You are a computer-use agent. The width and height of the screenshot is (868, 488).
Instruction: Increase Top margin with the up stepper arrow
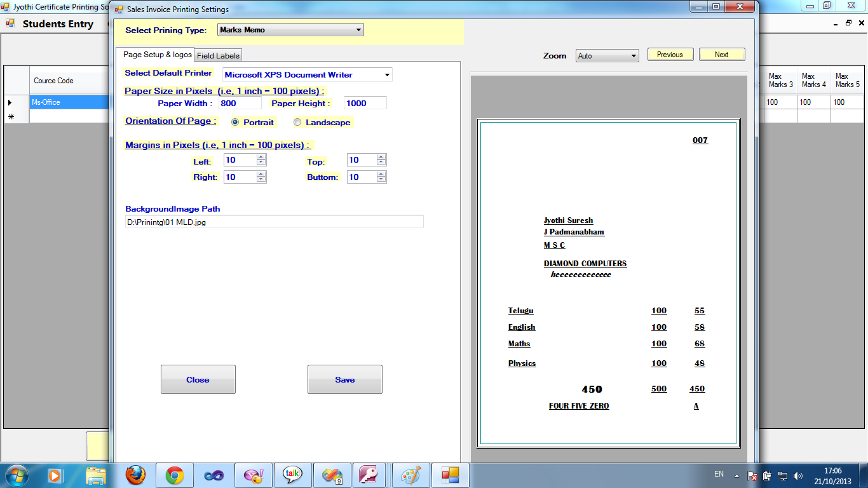tap(382, 156)
